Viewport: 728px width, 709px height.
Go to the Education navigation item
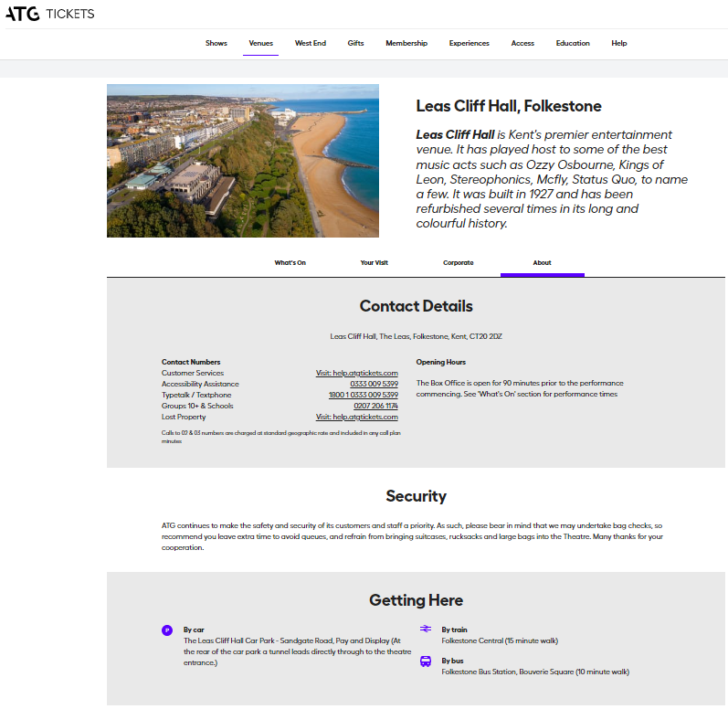573,43
